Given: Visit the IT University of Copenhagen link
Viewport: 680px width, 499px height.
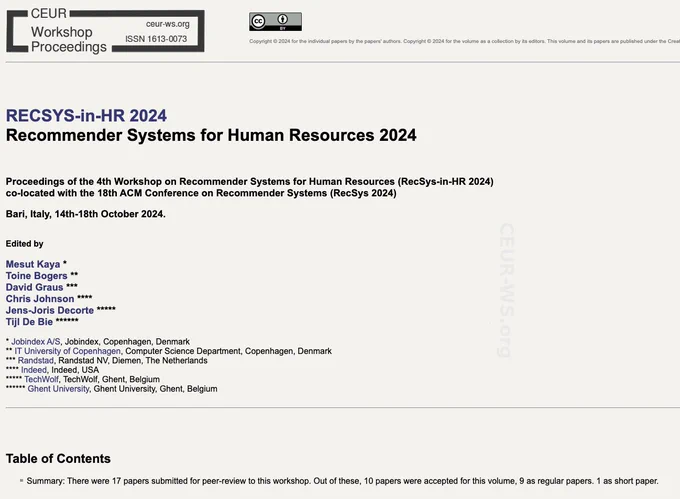Looking at the screenshot, I should [x=68, y=351].
